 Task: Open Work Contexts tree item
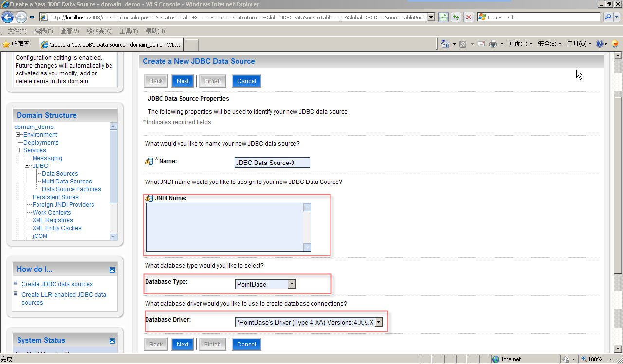pos(52,213)
